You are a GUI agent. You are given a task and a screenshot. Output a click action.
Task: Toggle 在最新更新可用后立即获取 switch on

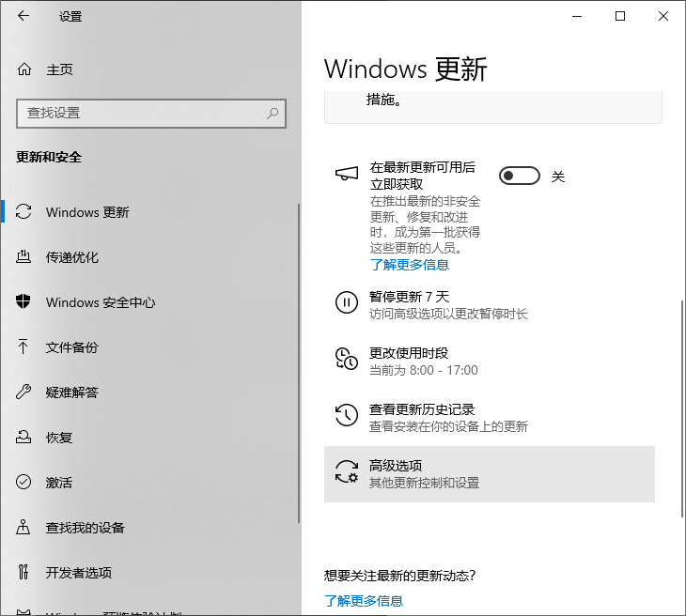coord(519,176)
